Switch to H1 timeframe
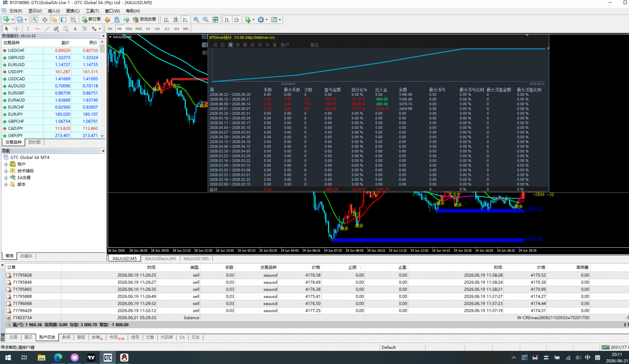The width and height of the screenshot is (629, 364). pos(148,29)
